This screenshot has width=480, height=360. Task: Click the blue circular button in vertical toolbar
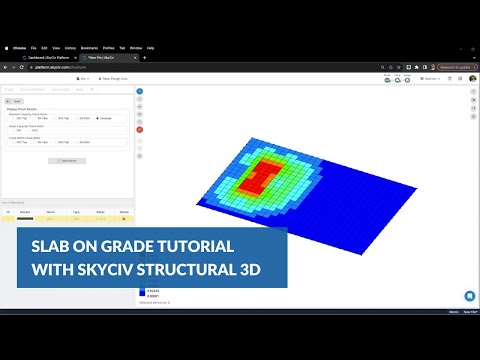tap(140, 91)
